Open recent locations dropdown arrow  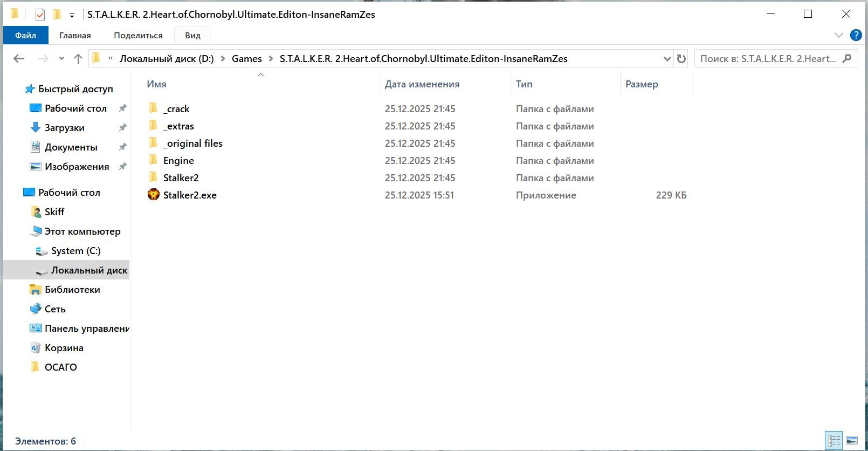(61, 59)
